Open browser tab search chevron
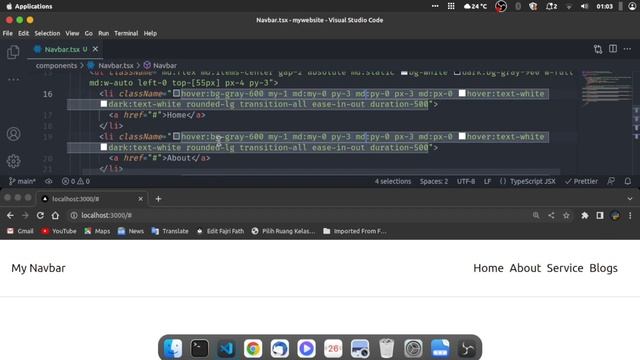The image size is (640, 360). pyautogui.click(x=630, y=199)
